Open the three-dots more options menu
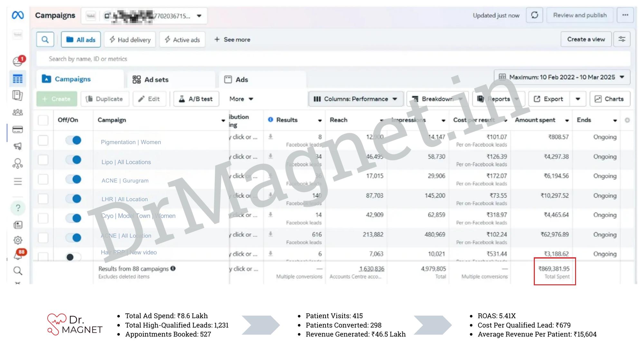This screenshot has width=644, height=363. pyautogui.click(x=625, y=15)
